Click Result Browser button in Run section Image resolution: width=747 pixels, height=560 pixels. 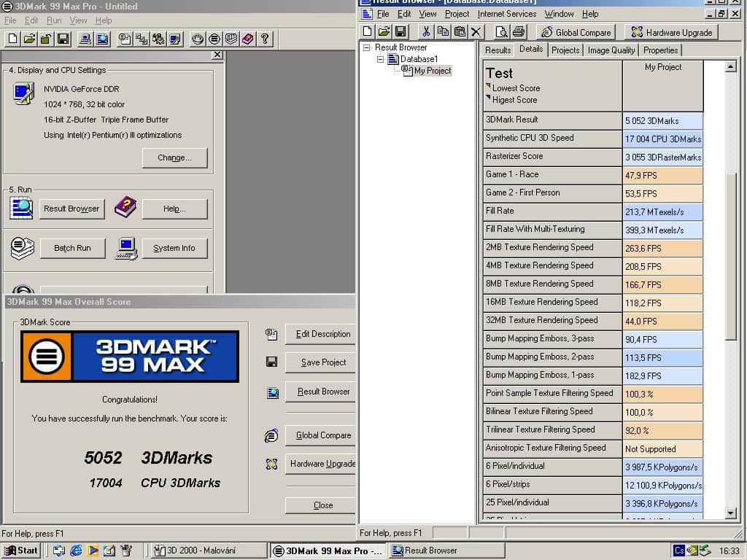(x=71, y=209)
